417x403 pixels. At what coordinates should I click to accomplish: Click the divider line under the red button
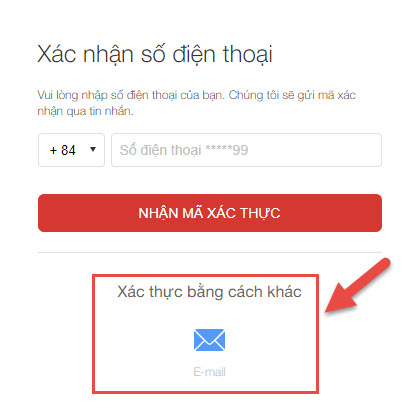(x=210, y=252)
